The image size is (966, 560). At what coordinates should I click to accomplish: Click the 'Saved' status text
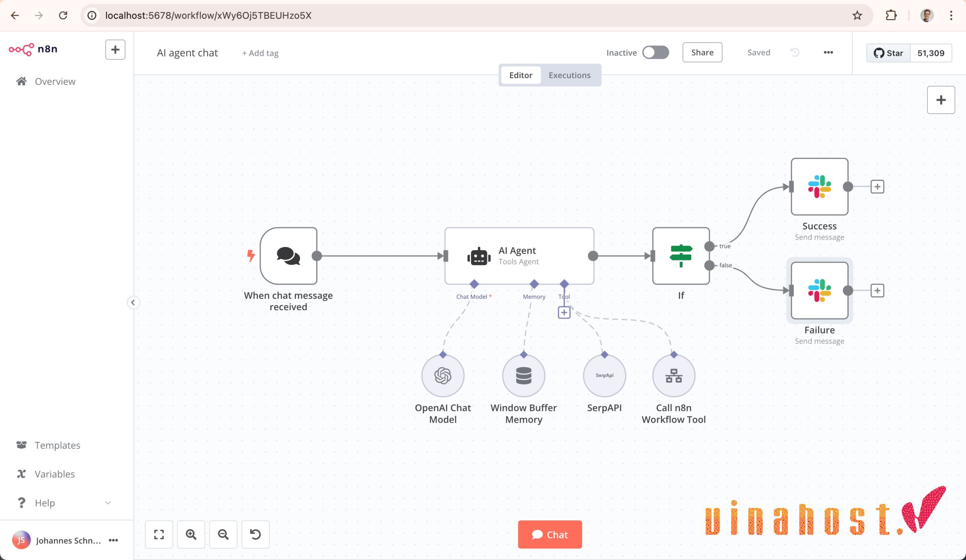coord(758,52)
